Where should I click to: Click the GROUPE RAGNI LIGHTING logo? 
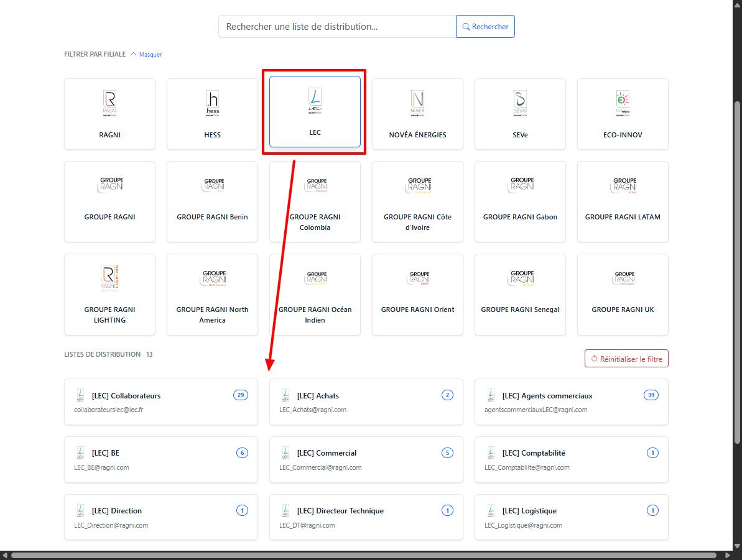tap(110, 278)
